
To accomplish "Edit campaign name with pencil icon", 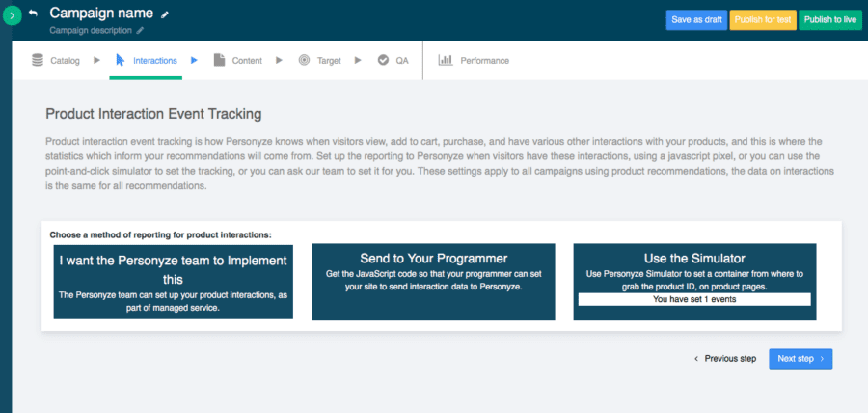I will pyautogui.click(x=165, y=14).
